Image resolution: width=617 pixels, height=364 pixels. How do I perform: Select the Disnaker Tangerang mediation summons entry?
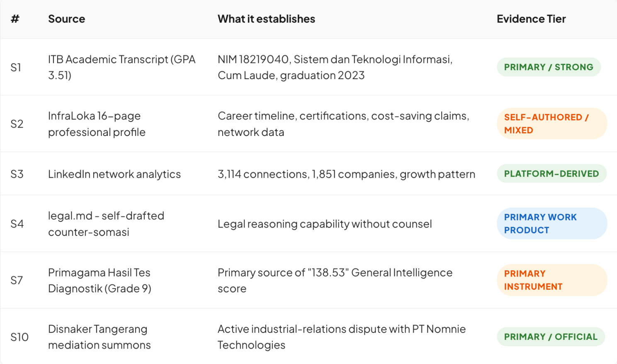[x=100, y=337]
